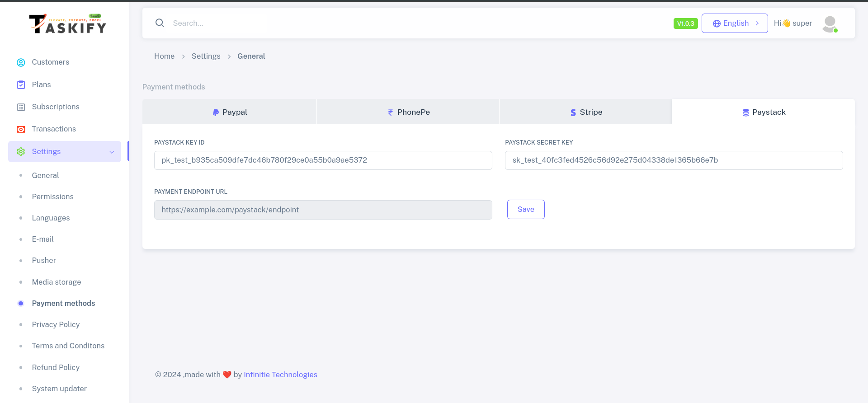Focus the Paystack Secret Key input
The height and width of the screenshot is (403, 868).
[674, 160]
